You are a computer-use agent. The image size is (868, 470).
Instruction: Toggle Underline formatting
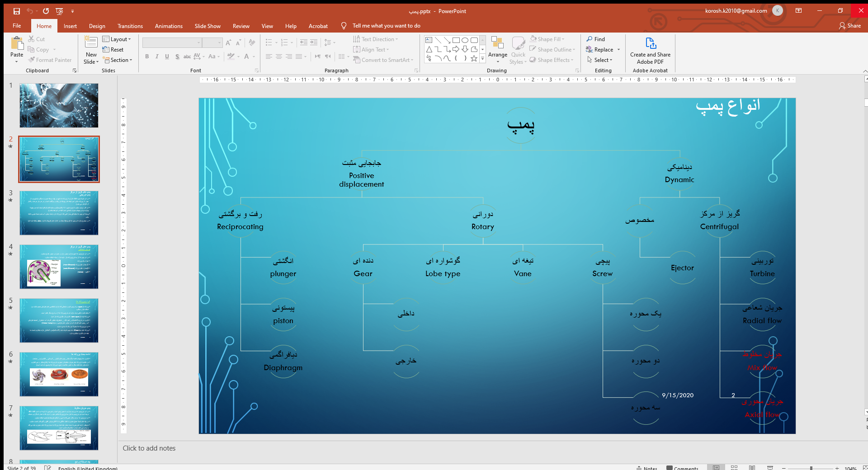[167, 56]
